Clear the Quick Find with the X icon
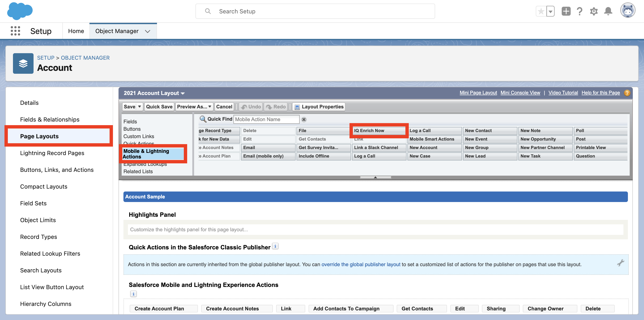This screenshot has height=320, width=644. point(304,119)
